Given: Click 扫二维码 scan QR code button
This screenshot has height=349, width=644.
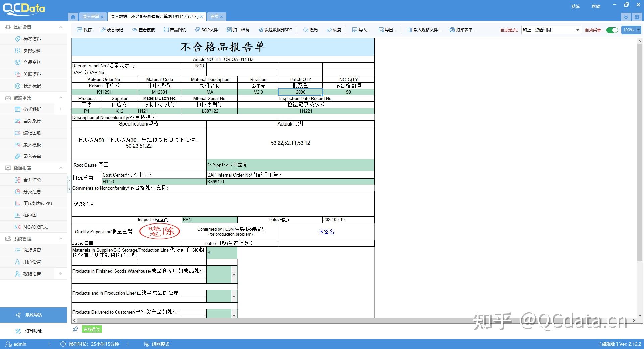Looking at the screenshot, I should click(238, 30).
